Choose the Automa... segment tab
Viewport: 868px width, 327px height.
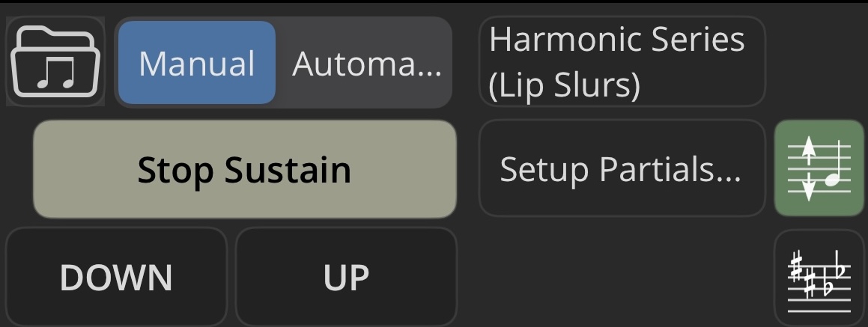[366, 63]
